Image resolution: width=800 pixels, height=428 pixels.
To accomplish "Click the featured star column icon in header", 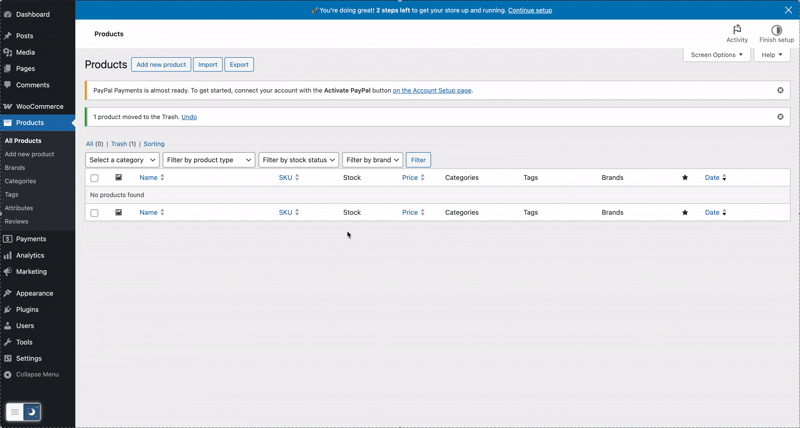I will click(685, 178).
